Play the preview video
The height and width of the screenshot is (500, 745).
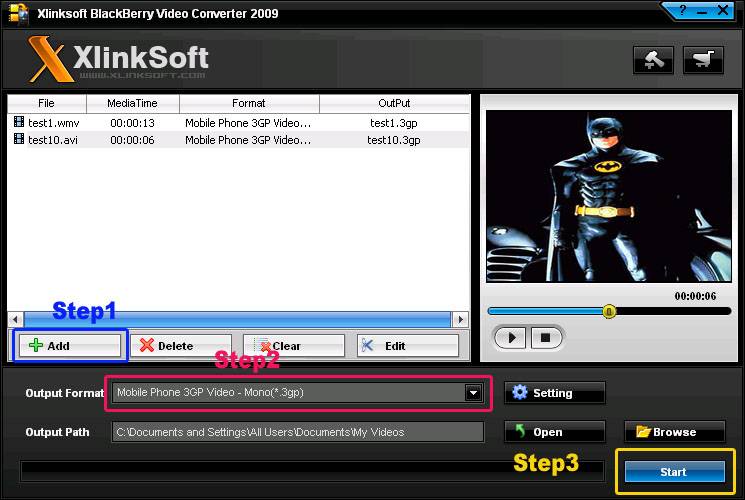[x=510, y=337]
